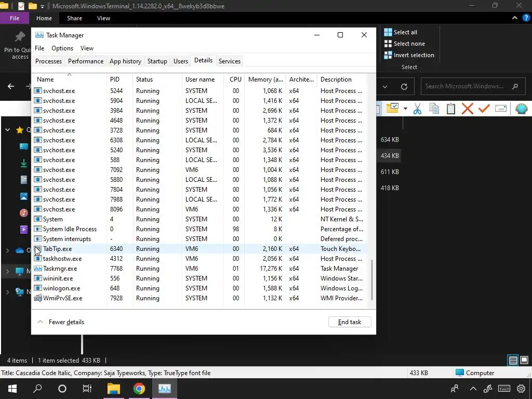
Task: Select svchost.exe with PID 5244
Action: pyautogui.click(x=199, y=90)
